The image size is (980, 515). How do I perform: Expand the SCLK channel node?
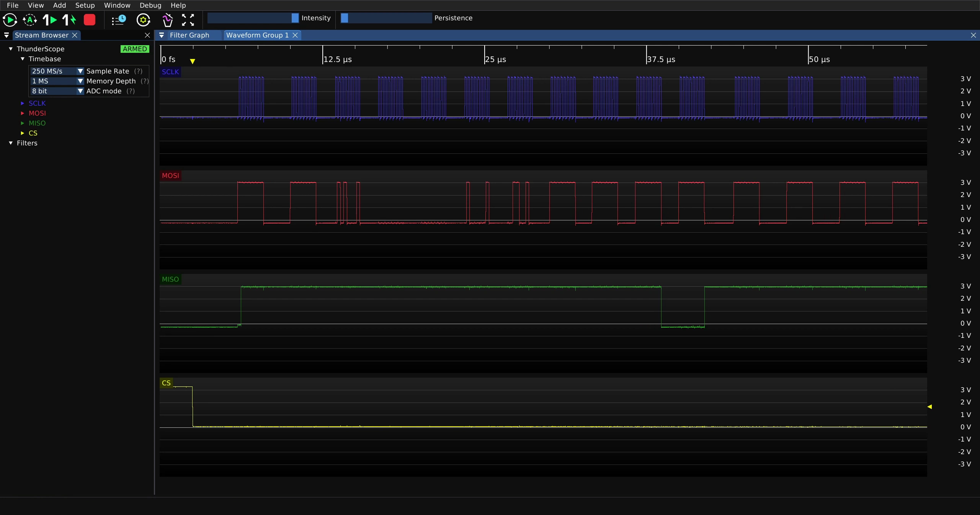pos(23,103)
